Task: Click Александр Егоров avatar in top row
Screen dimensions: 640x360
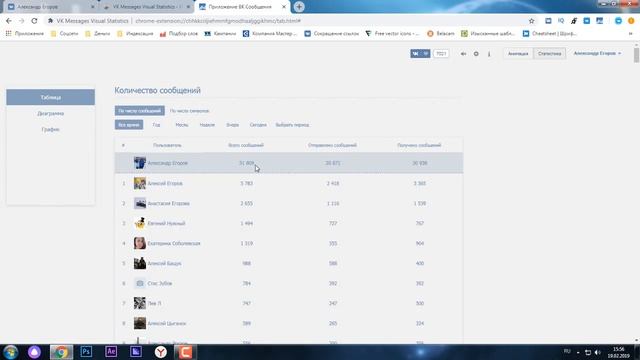Action: pyautogui.click(x=140, y=163)
